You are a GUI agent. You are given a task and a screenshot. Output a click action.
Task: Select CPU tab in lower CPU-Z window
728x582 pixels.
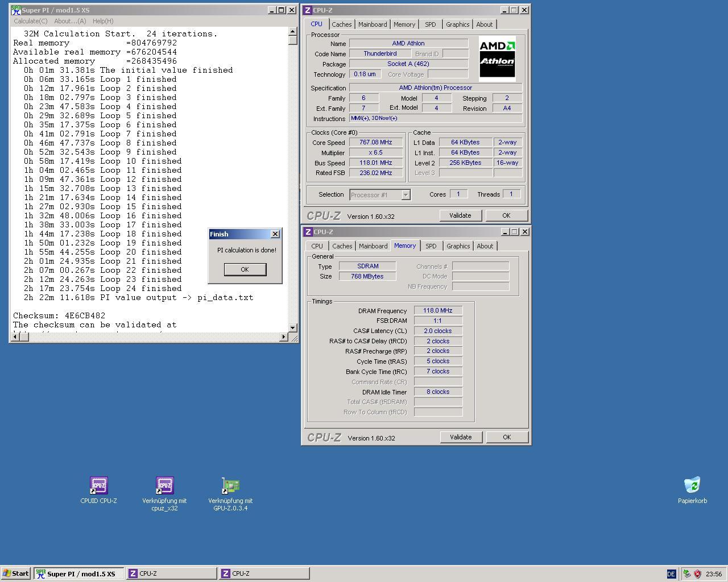coord(317,246)
